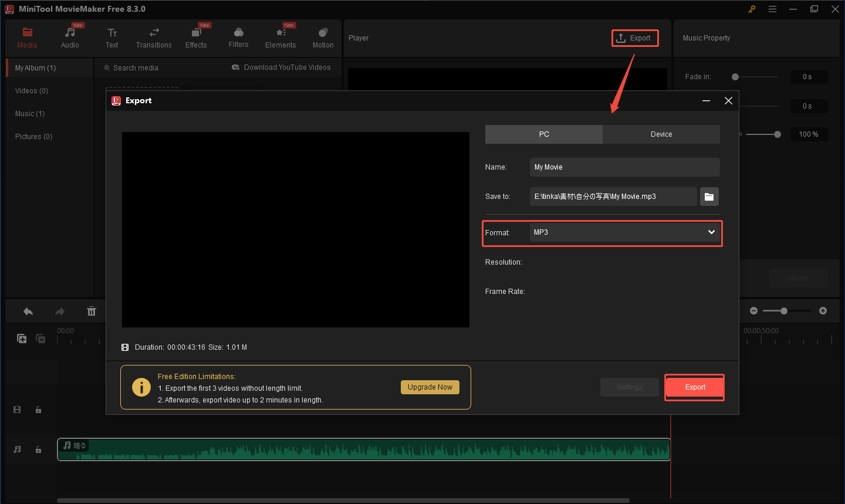Open the Elements tab
845x504 pixels.
[280, 38]
